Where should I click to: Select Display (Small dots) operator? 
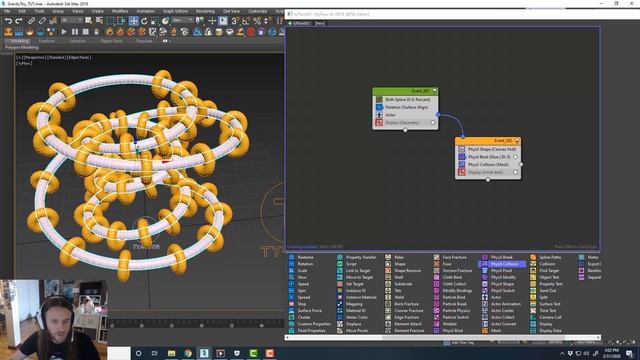click(x=488, y=172)
